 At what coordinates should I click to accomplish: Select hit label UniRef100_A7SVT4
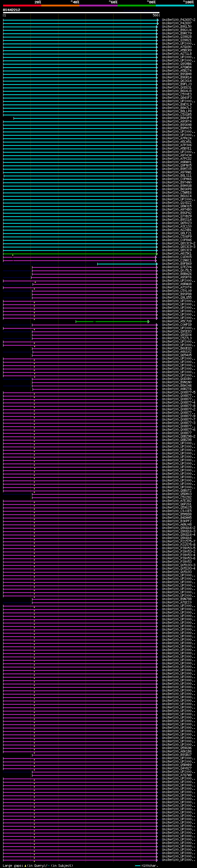(177, 287)
